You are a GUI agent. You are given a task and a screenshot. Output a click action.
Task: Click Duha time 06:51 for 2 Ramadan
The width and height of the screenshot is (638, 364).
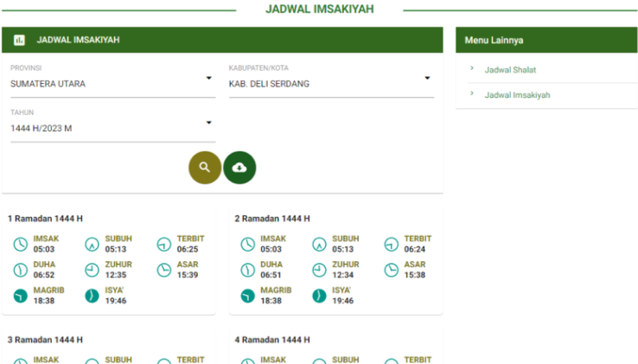click(271, 275)
